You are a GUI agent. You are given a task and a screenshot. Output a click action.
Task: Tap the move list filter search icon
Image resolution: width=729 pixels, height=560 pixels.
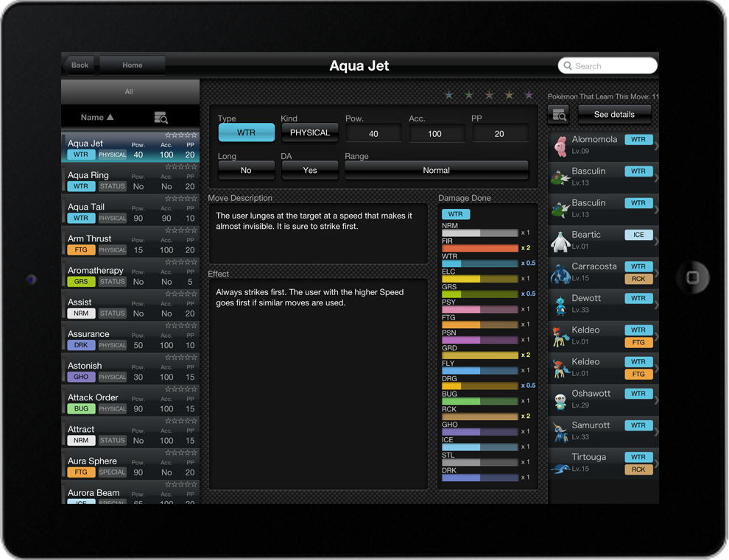[161, 118]
